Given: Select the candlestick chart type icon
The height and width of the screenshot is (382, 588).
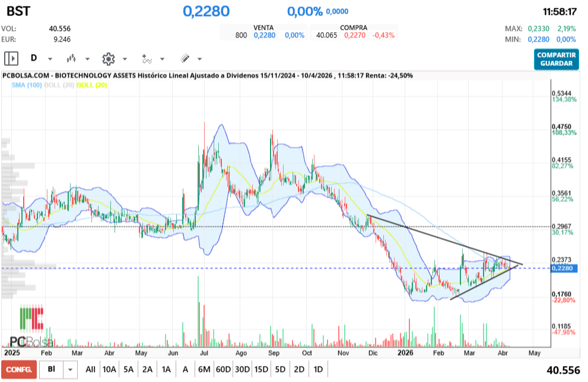Looking at the screenshot, I should click(x=71, y=58).
